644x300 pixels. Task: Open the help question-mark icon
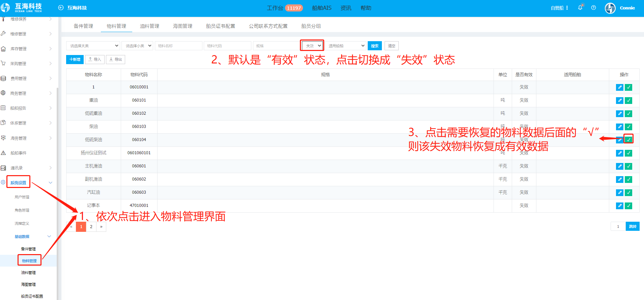[593, 8]
